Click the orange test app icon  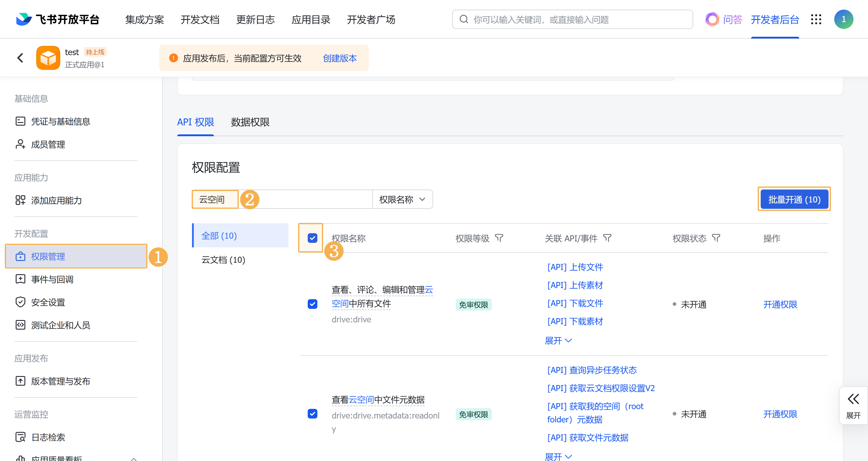click(x=48, y=58)
